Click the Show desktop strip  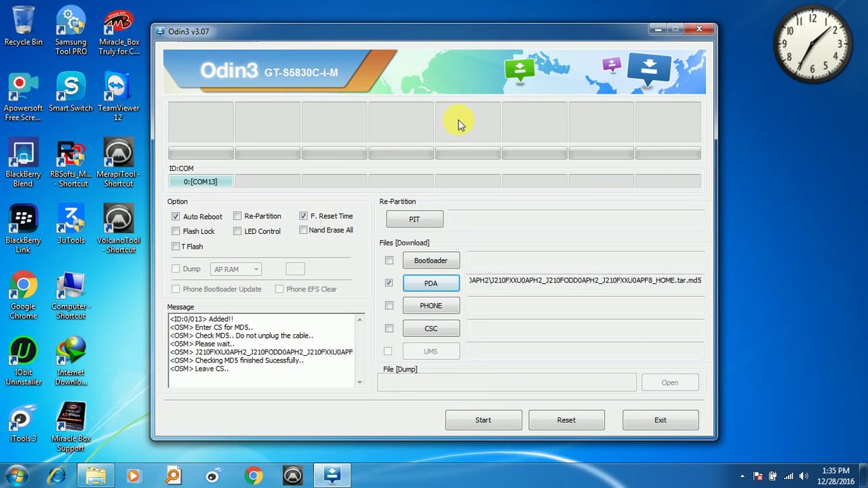click(863, 476)
